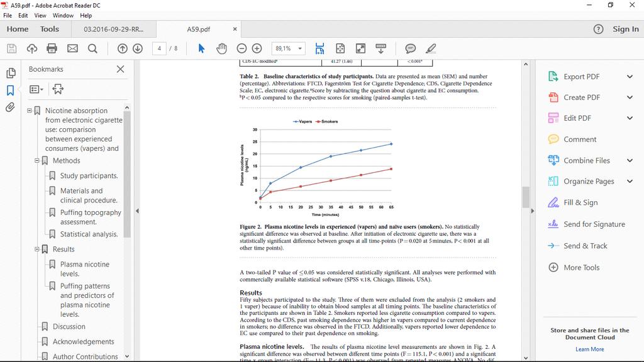Open the Help question mark icon
This screenshot has height=362, width=644.
[x=599, y=29]
